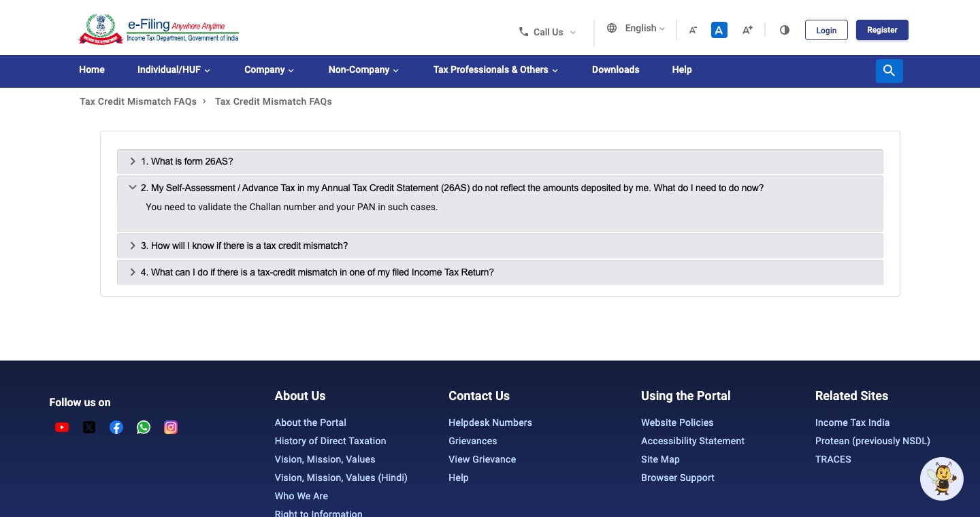980x517 pixels.
Task: Open search with the magnifier icon
Action: tap(889, 71)
